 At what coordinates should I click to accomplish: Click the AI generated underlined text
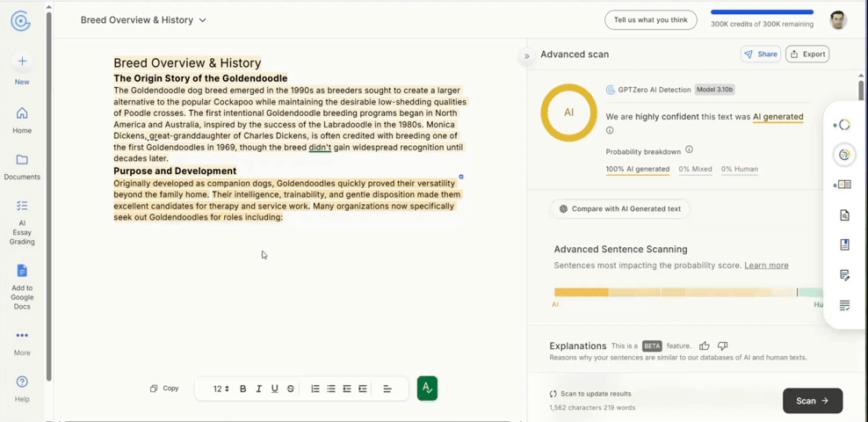click(778, 117)
